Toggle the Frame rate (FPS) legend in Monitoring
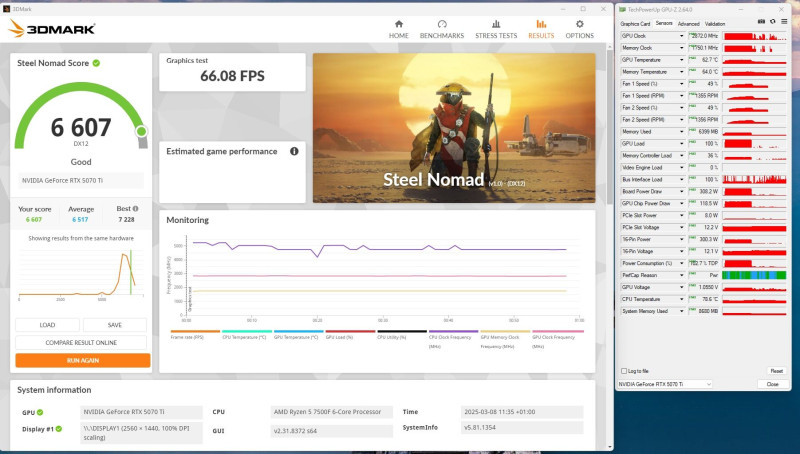 (x=195, y=335)
